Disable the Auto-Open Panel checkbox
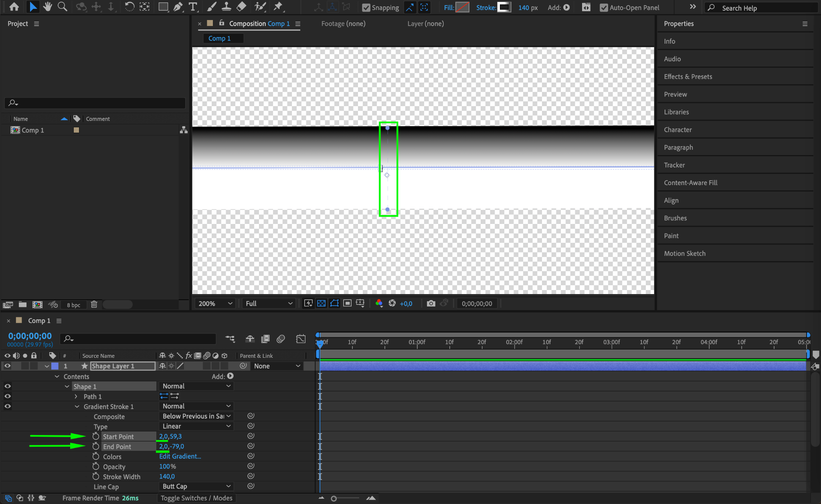 pyautogui.click(x=604, y=8)
